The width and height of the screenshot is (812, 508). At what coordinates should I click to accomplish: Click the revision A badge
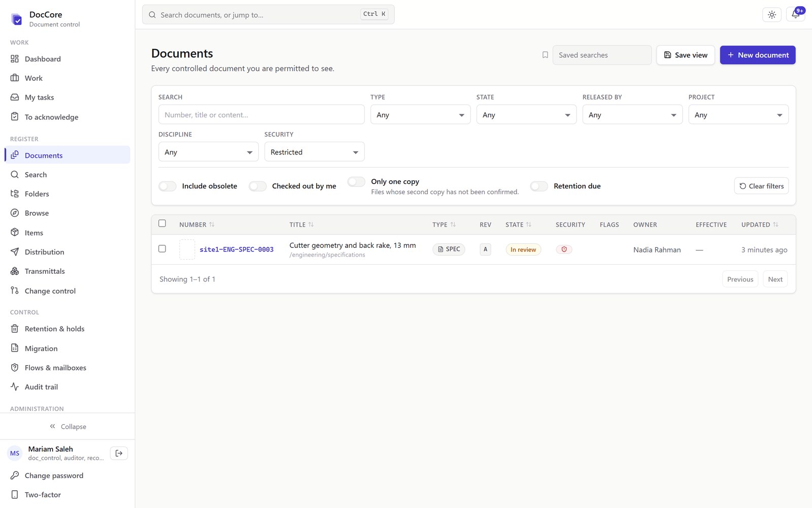point(485,249)
